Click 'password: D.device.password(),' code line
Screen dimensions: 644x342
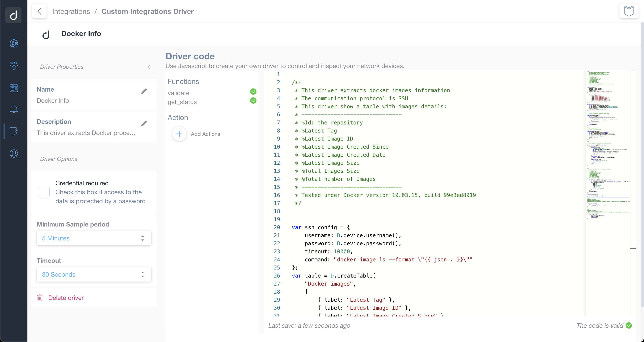pos(353,244)
